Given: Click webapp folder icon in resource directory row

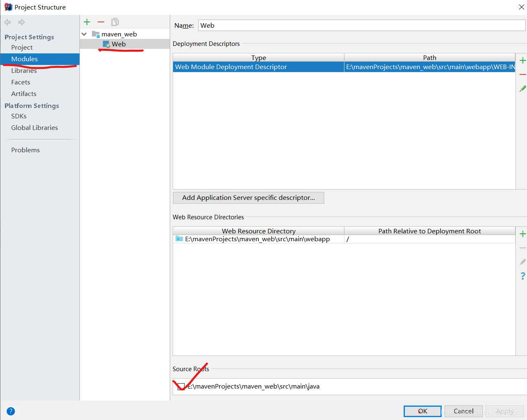Looking at the screenshot, I should (x=179, y=239).
